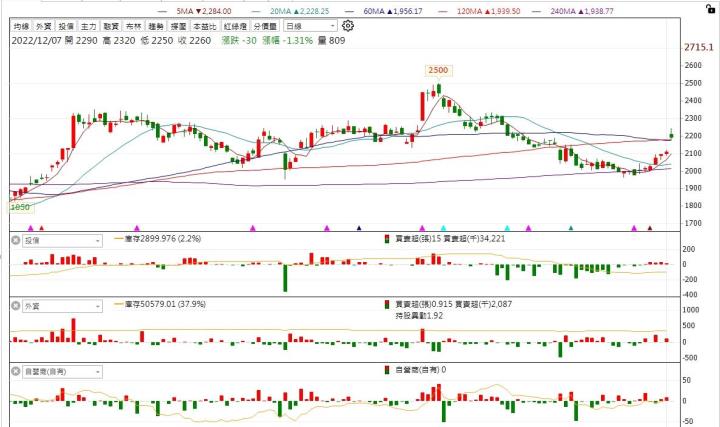Click the toolbar button left of 本益比
This screenshot has width=720, height=427.
click(x=178, y=26)
